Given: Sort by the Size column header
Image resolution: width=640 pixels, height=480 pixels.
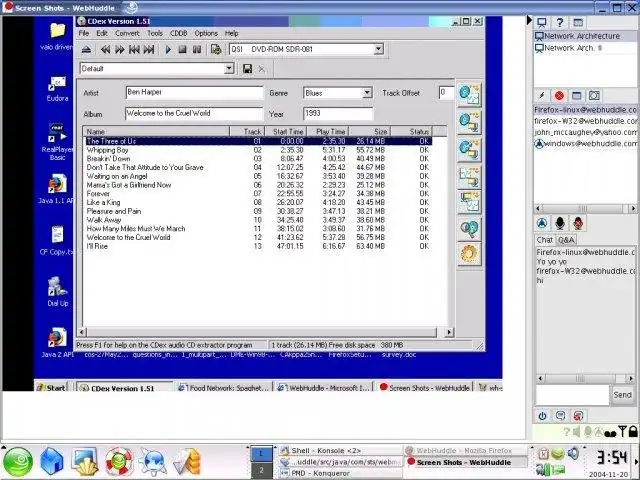Looking at the screenshot, I should tap(370, 131).
